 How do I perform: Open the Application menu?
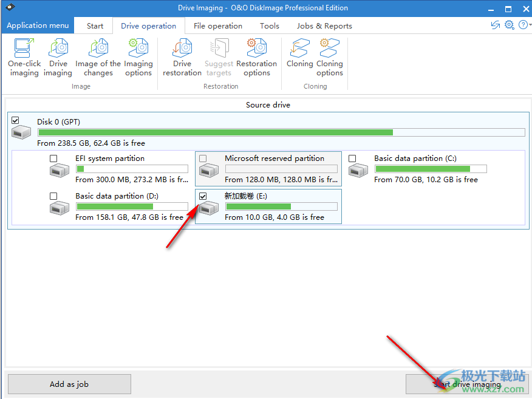click(38, 26)
